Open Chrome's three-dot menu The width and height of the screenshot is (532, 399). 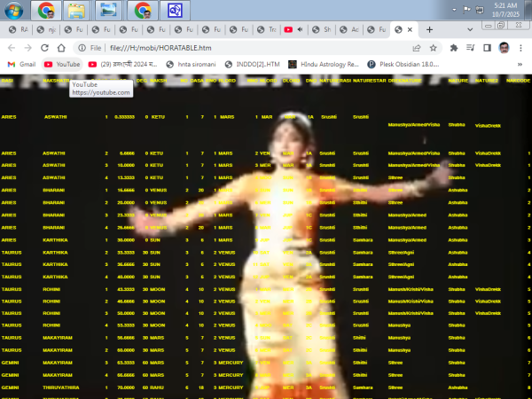point(520,47)
